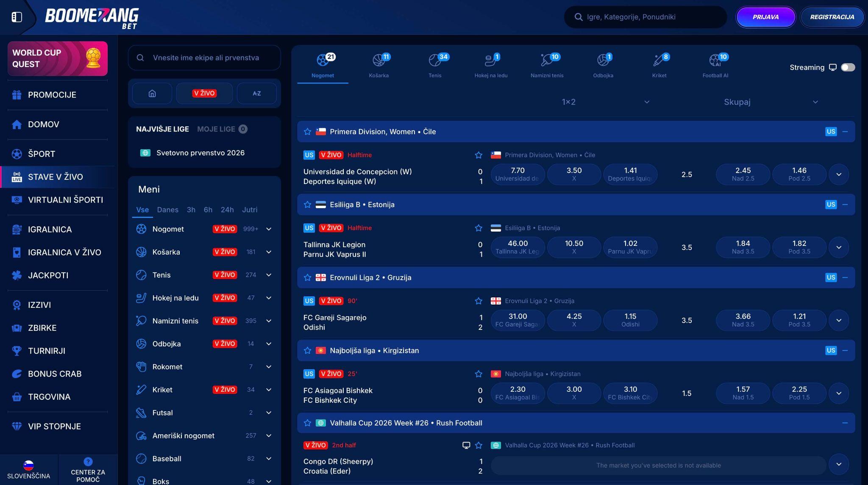This screenshot has width=868, height=485.
Task: Expand Košarka in the Meni list
Action: [x=269, y=252]
